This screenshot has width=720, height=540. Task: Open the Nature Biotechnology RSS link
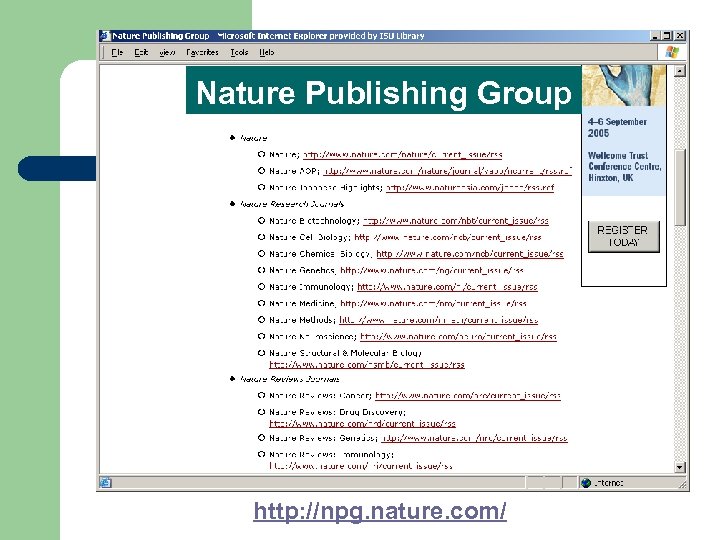[x=456, y=221]
